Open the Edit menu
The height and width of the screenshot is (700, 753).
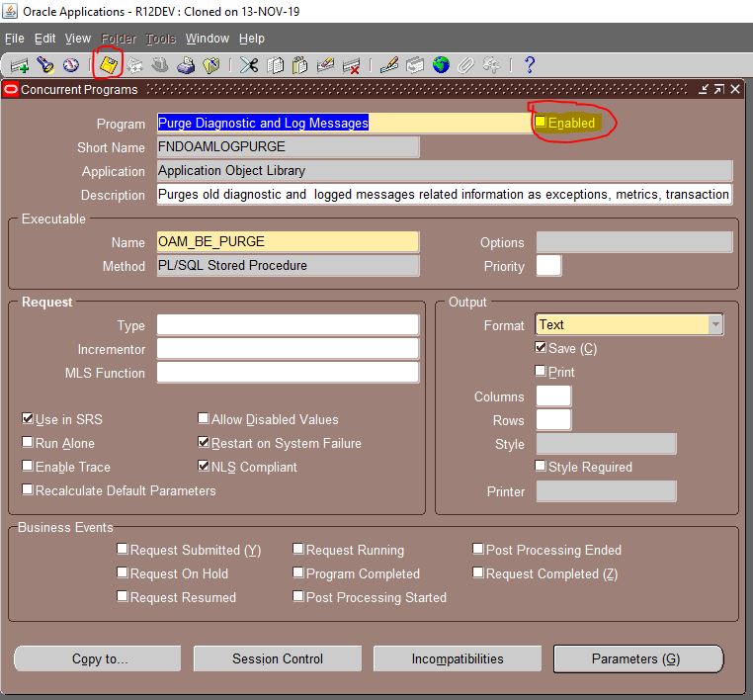point(44,39)
